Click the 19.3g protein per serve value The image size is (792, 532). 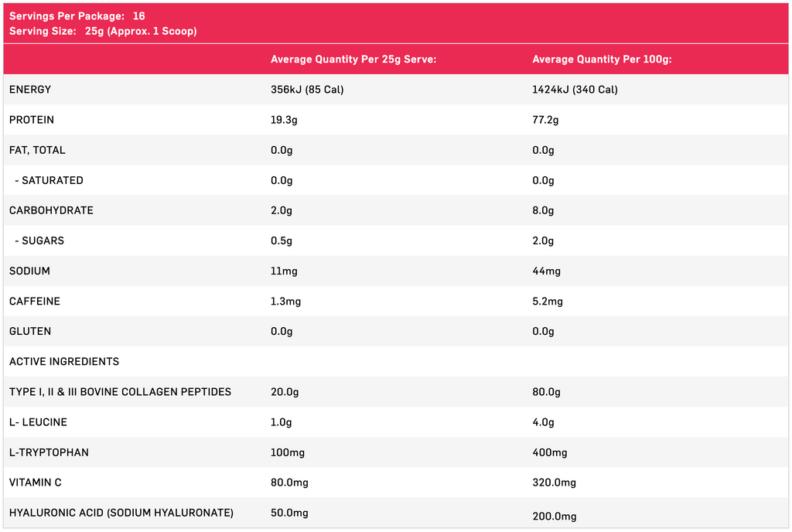[x=285, y=120]
